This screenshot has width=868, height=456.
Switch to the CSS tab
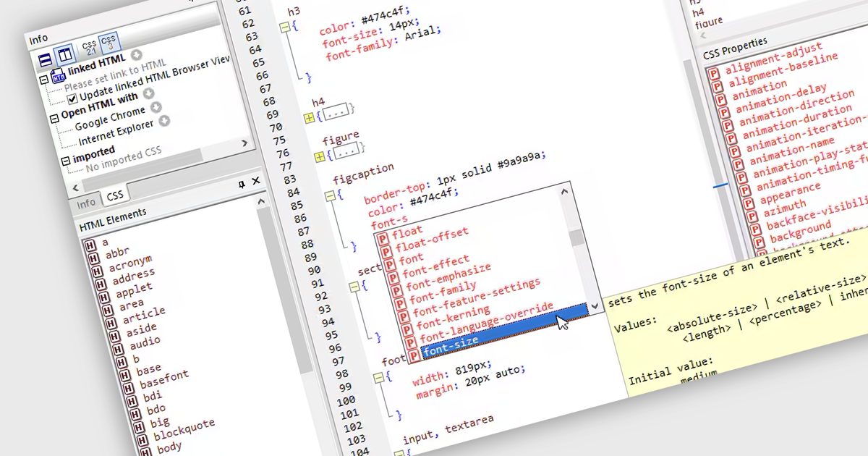tap(114, 195)
